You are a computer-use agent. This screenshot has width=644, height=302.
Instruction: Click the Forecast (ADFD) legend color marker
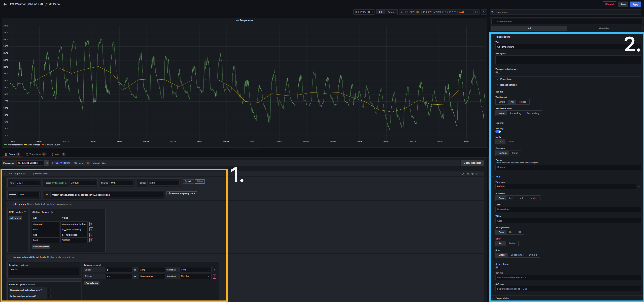[x=43, y=145]
